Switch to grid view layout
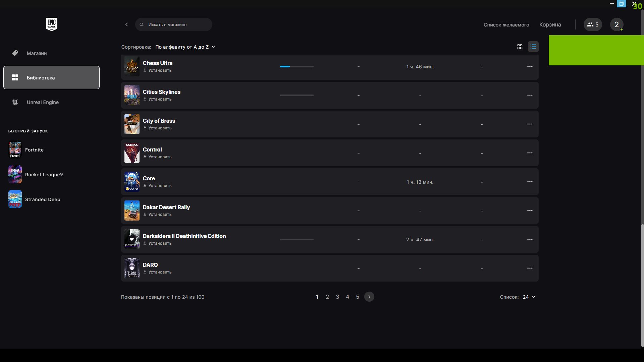The height and width of the screenshot is (362, 644). point(520,47)
